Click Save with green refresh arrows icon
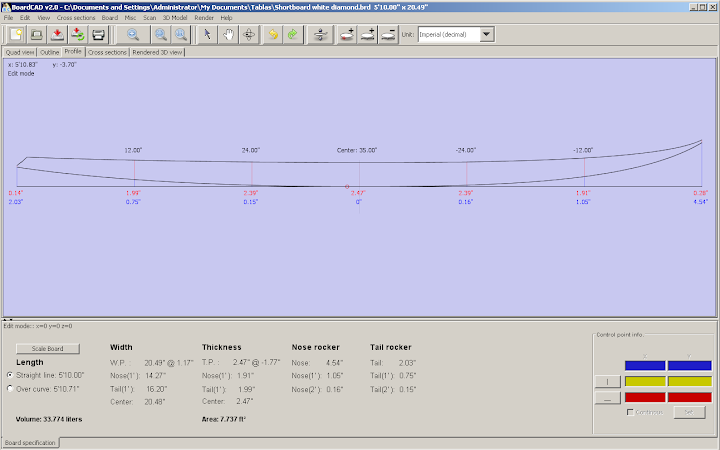Screen dimensions: 720x450 (78, 34)
